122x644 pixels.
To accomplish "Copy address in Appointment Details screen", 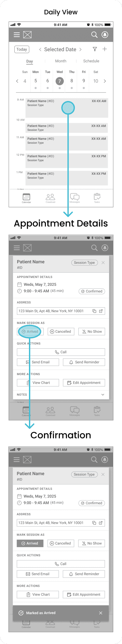I will 94,311.
